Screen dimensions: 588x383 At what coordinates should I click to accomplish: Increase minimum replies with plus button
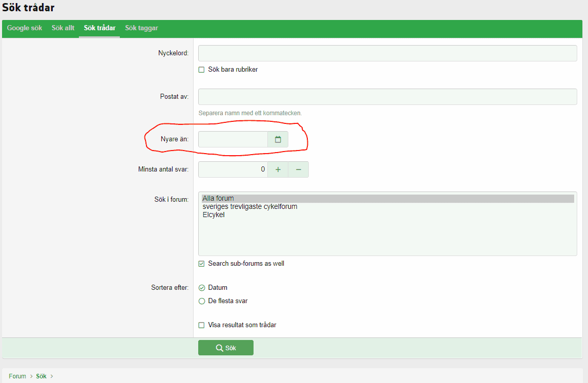(x=278, y=169)
